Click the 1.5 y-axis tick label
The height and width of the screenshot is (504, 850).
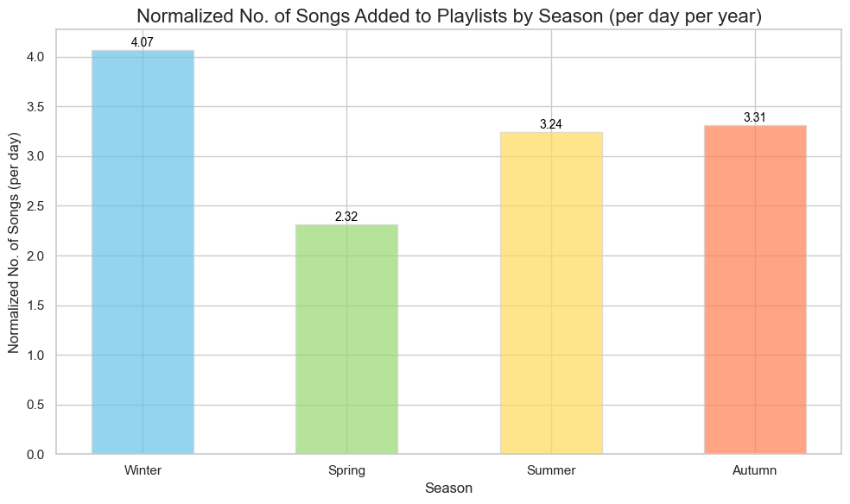(x=35, y=306)
